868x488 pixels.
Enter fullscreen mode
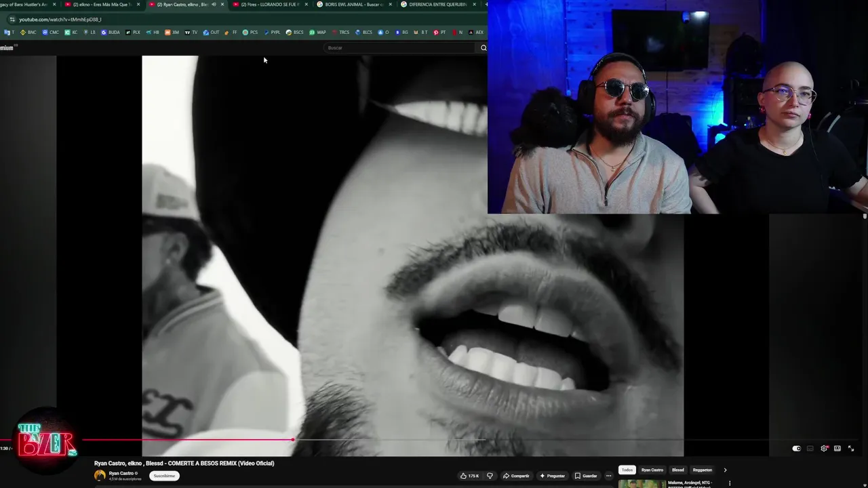[x=851, y=449]
